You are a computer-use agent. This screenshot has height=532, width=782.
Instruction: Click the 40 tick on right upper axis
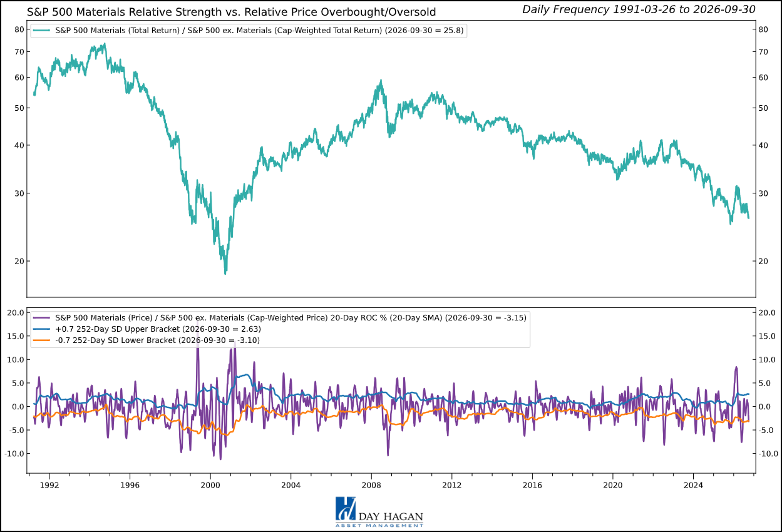coord(763,145)
